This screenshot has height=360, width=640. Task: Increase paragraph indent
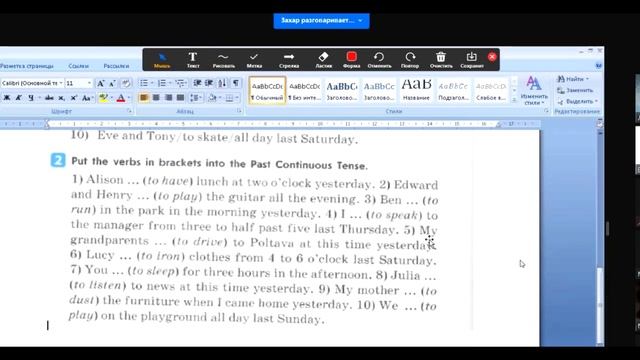point(209,83)
